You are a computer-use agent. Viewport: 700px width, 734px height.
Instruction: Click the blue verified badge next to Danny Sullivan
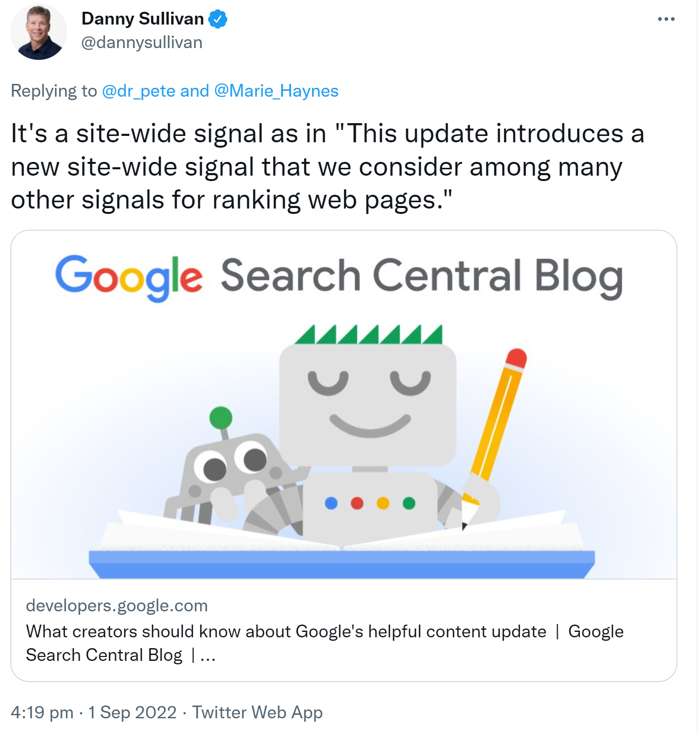click(x=217, y=18)
